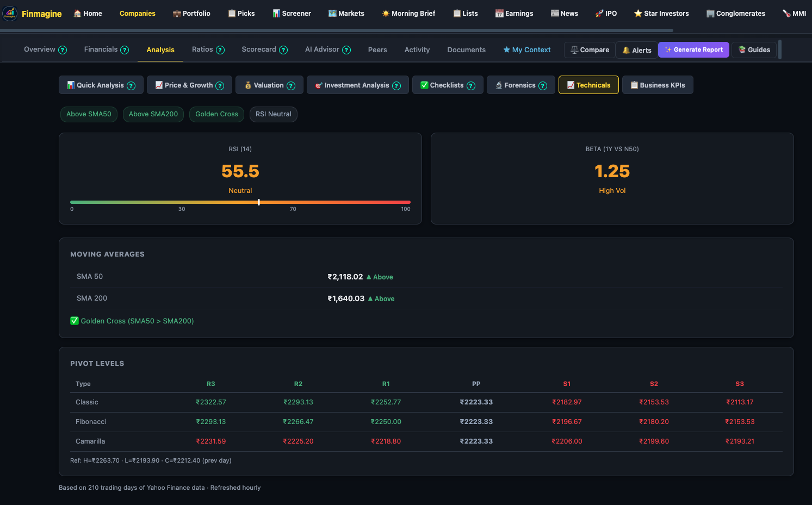This screenshot has width=812, height=505.
Task: Open the AI Advisor help circle
Action: tap(347, 49)
